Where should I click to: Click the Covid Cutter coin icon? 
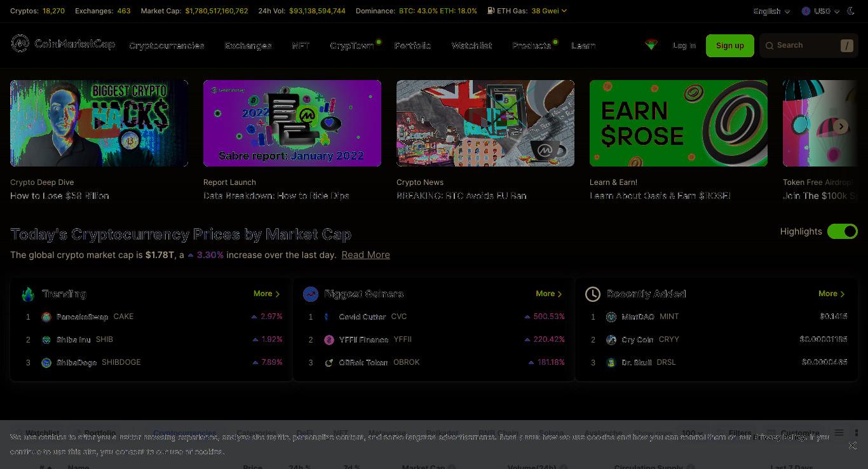click(329, 317)
